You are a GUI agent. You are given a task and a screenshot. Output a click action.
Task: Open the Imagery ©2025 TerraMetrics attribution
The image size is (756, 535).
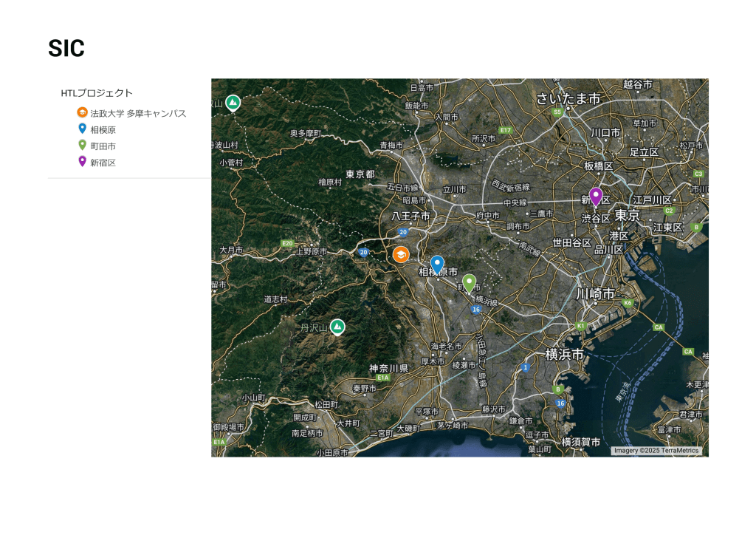click(x=656, y=450)
